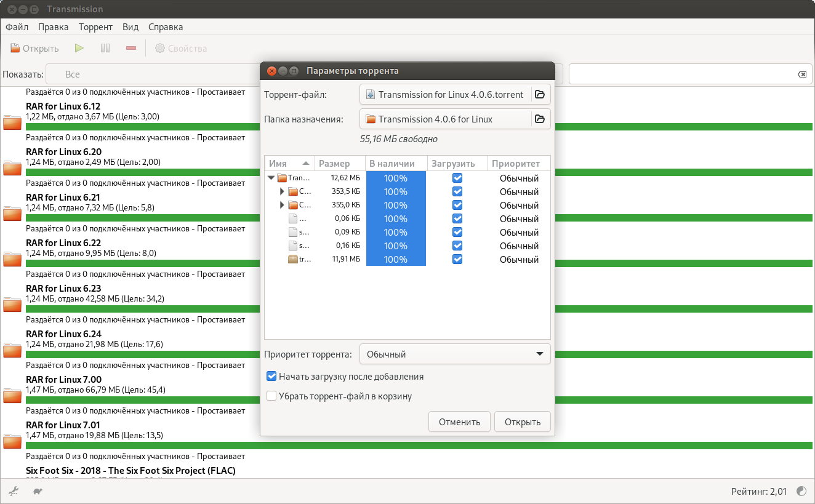
Task: Open the 'Правка' menu
Action: click(x=53, y=27)
